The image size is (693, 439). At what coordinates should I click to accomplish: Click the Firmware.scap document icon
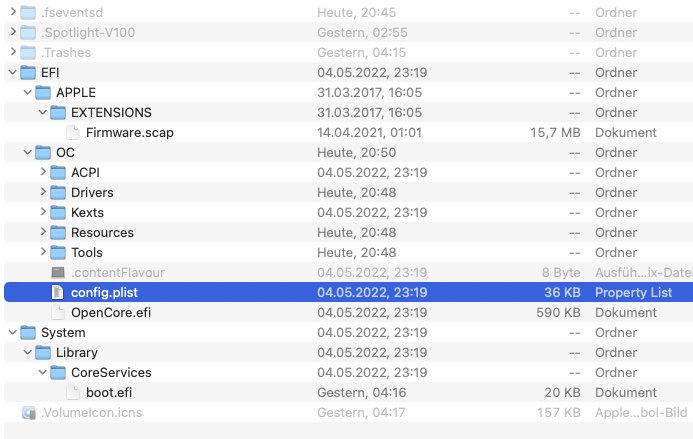tap(73, 132)
